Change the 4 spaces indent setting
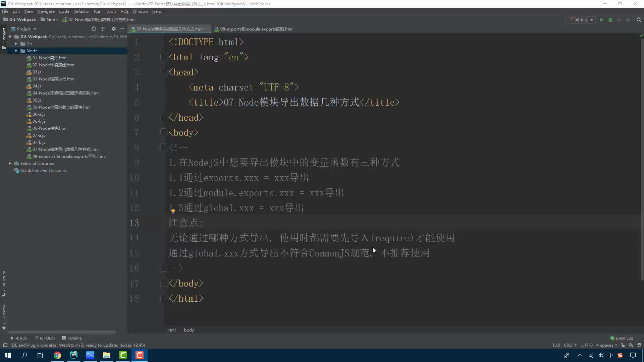Viewport: 644px width, 362px height. point(606,345)
